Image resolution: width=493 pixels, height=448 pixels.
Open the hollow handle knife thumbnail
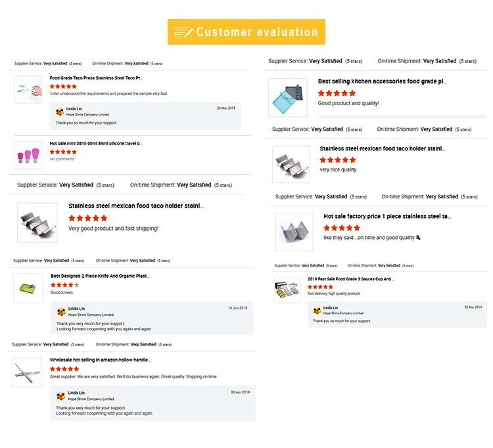(x=27, y=372)
